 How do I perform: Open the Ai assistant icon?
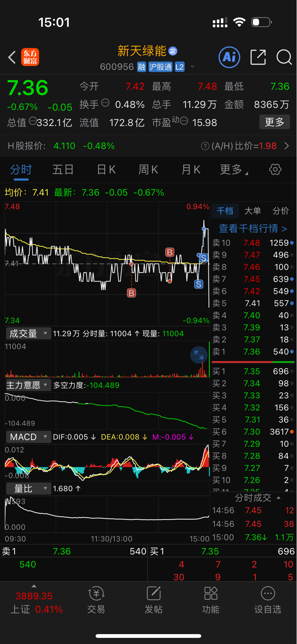[x=229, y=57]
